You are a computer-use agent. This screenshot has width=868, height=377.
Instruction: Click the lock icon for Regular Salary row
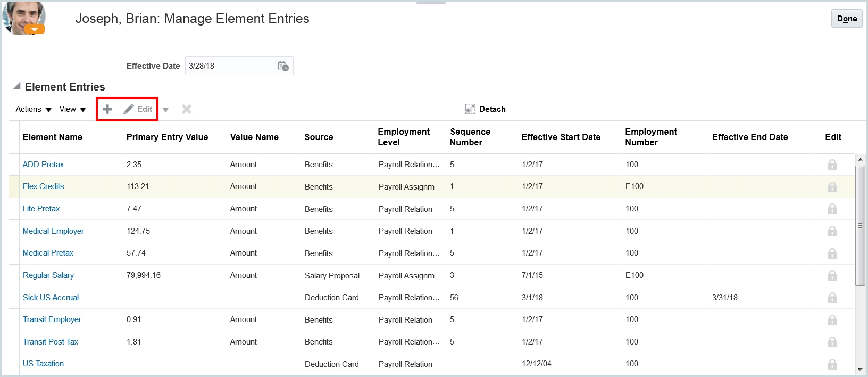tap(832, 275)
